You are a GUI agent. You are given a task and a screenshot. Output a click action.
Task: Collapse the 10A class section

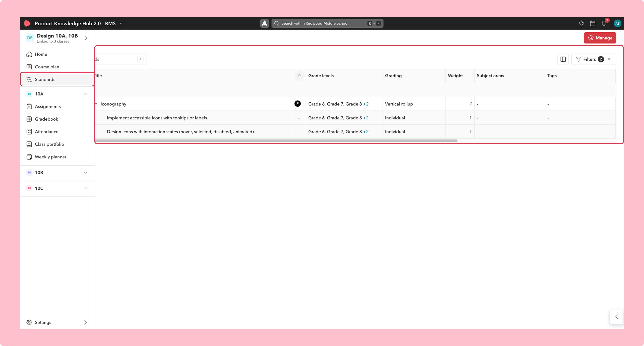click(x=86, y=94)
